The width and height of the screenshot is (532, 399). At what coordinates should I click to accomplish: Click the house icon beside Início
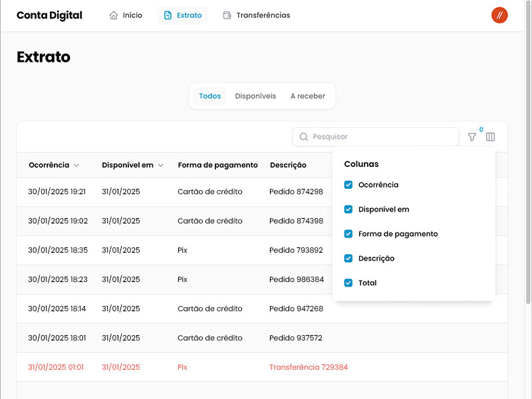coord(114,15)
